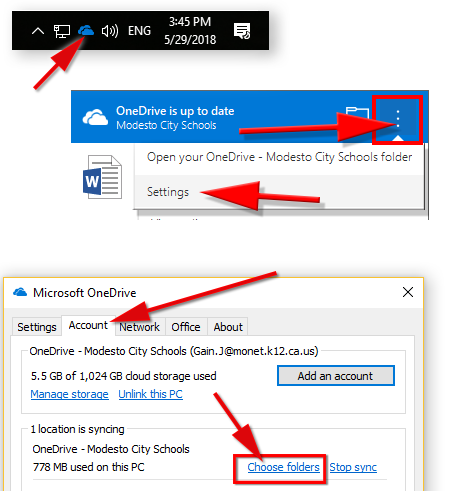The height and width of the screenshot is (504, 457).
Task: Click the OneDrive cloud icon in system tray
Action: coord(86,31)
